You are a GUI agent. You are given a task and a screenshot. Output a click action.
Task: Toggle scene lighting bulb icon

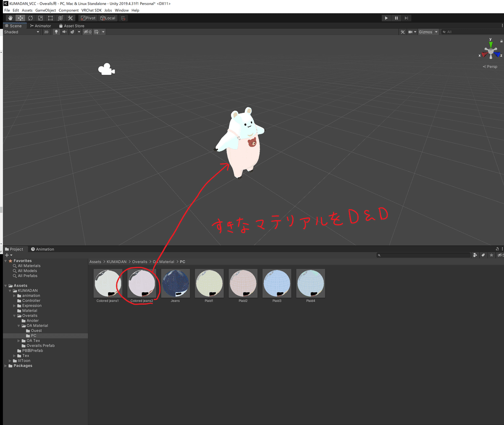pos(56,32)
